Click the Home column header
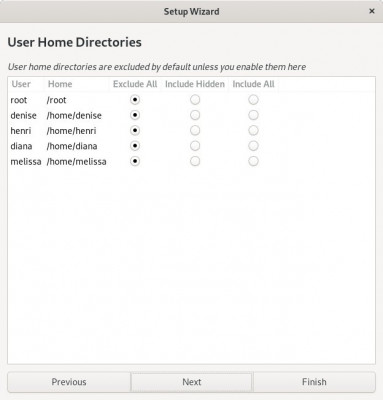Image resolution: width=383 pixels, height=400 pixels. pos(76,84)
